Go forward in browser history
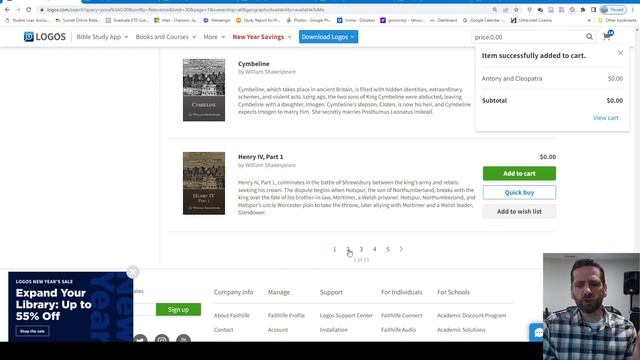 pyautogui.click(x=18, y=9)
